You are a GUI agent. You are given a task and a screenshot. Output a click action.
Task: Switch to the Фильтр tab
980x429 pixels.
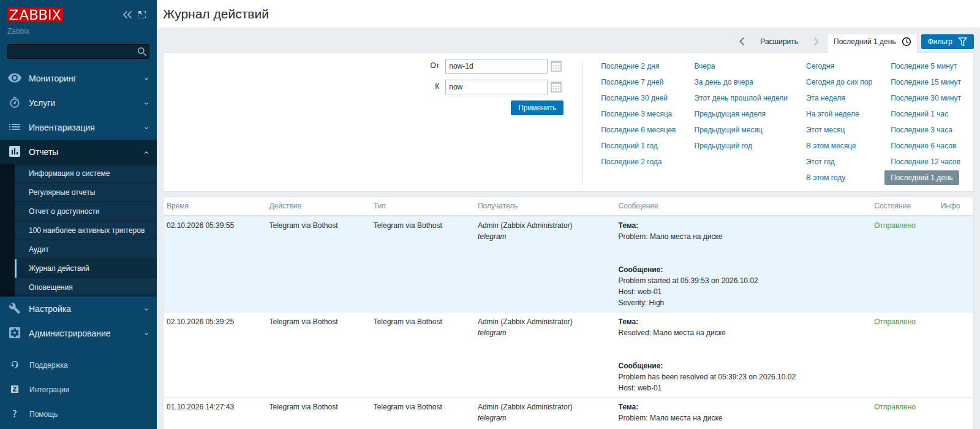tap(947, 42)
